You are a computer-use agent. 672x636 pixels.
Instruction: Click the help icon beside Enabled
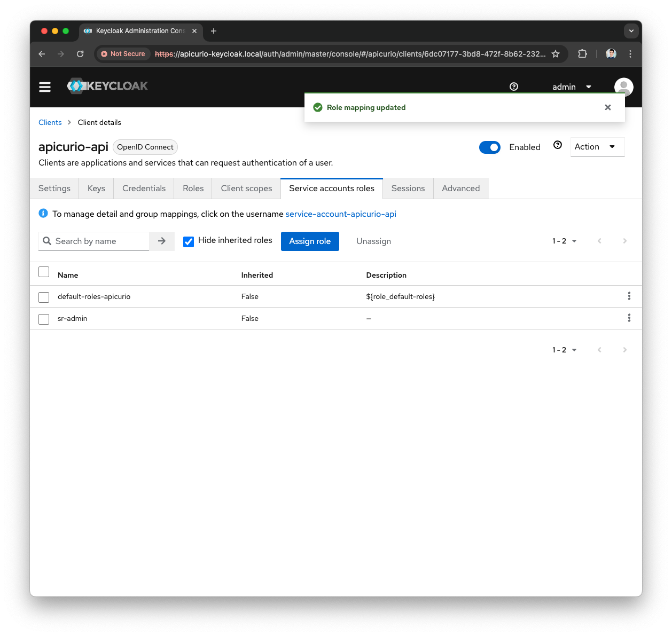[x=558, y=145]
